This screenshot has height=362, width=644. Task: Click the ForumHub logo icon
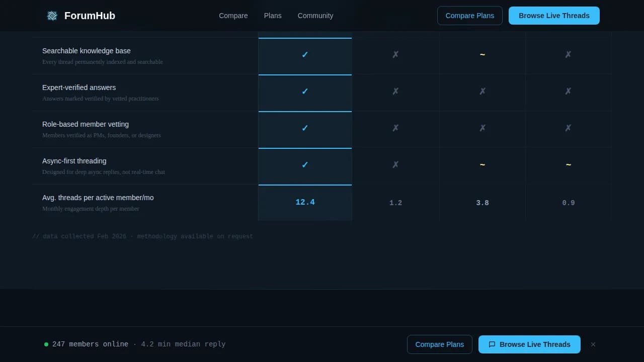(52, 16)
